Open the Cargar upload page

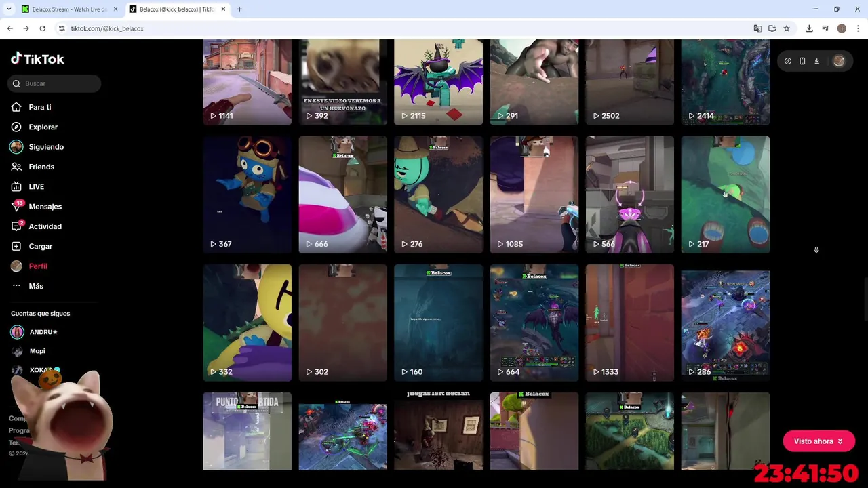click(x=32, y=246)
